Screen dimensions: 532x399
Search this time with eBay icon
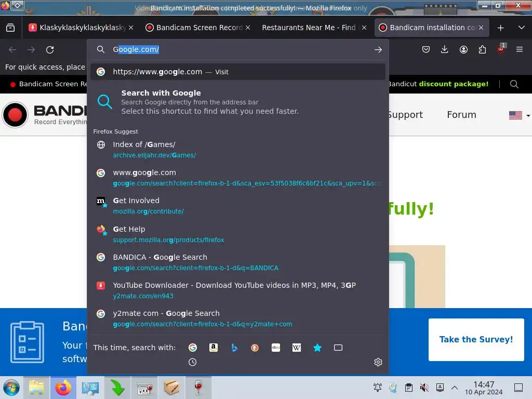click(276, 348)
